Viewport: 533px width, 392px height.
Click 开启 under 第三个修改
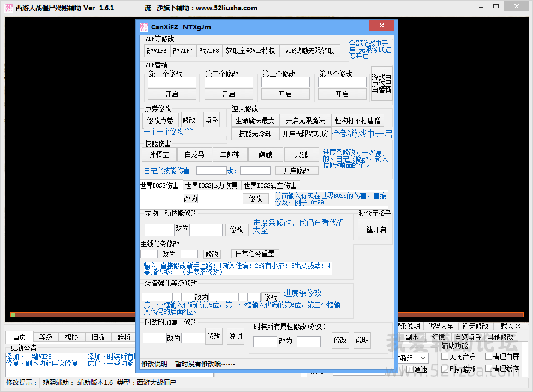point(285,94)
